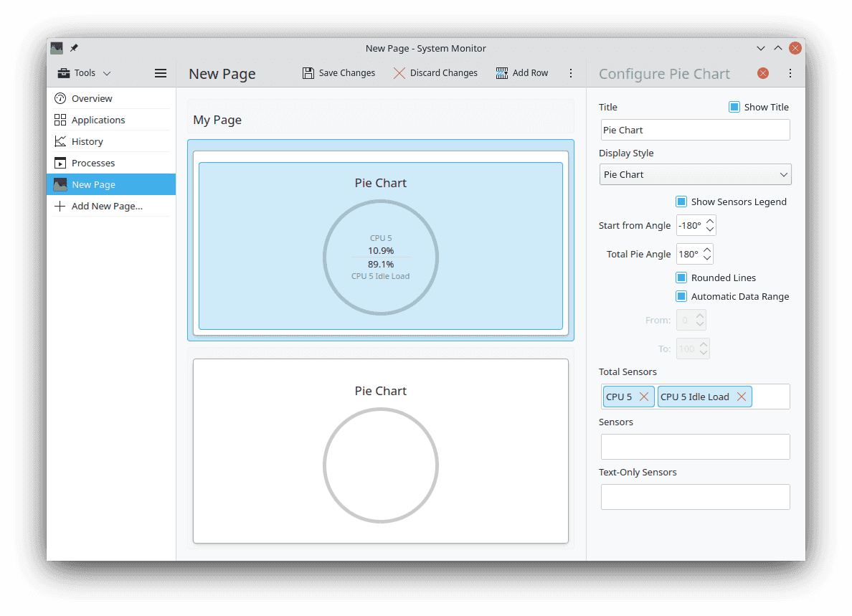Open the overflow menu beside Add Row
Viewport: 852px width, 616px height.
point(571,72)
